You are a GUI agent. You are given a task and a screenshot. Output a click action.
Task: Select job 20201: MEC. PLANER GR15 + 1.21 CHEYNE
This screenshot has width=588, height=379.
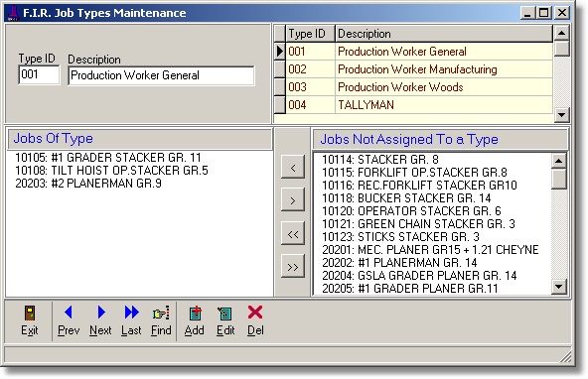[430, 250]
